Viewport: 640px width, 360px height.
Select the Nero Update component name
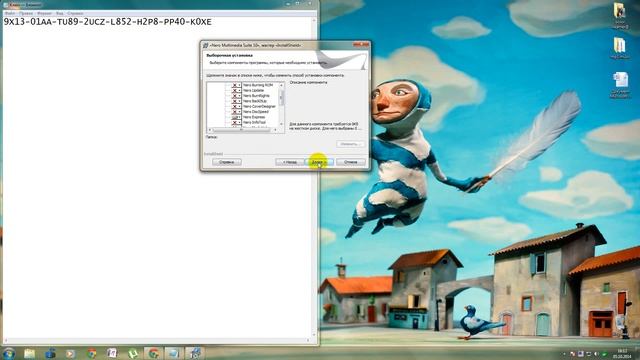pos(253,90)
